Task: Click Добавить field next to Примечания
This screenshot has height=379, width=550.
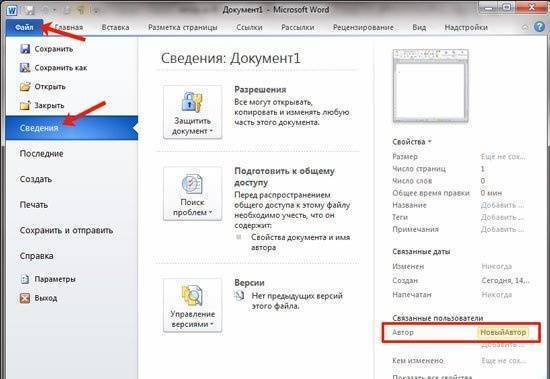Action: [x=502, y=230]
